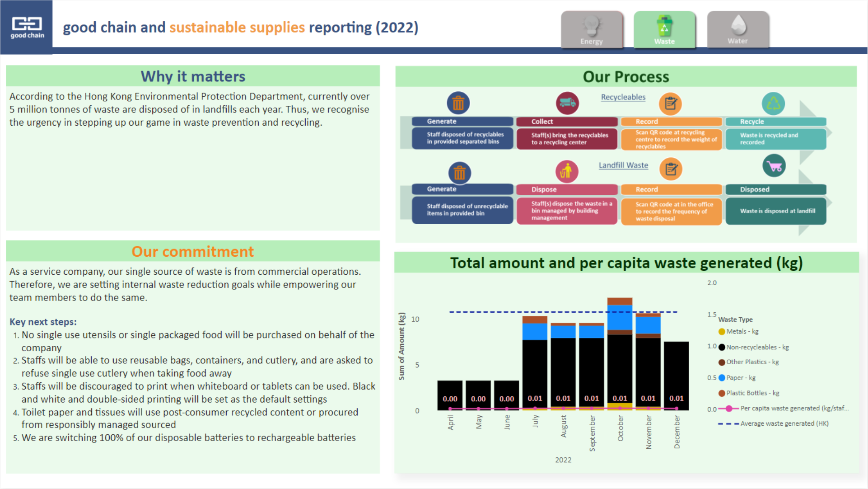Click the 2022 axis year label
868x489 pixels.
point(563,460)
